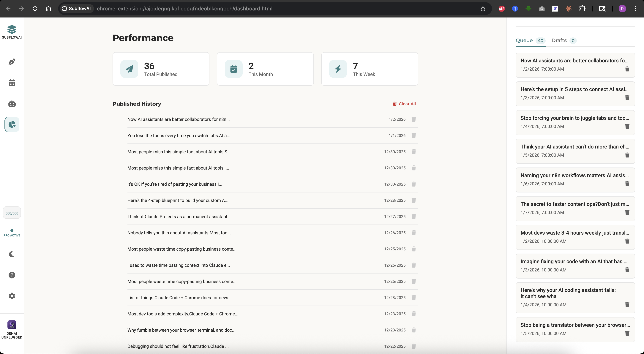Open the Chrome profile avatar menu

point(622,9)
